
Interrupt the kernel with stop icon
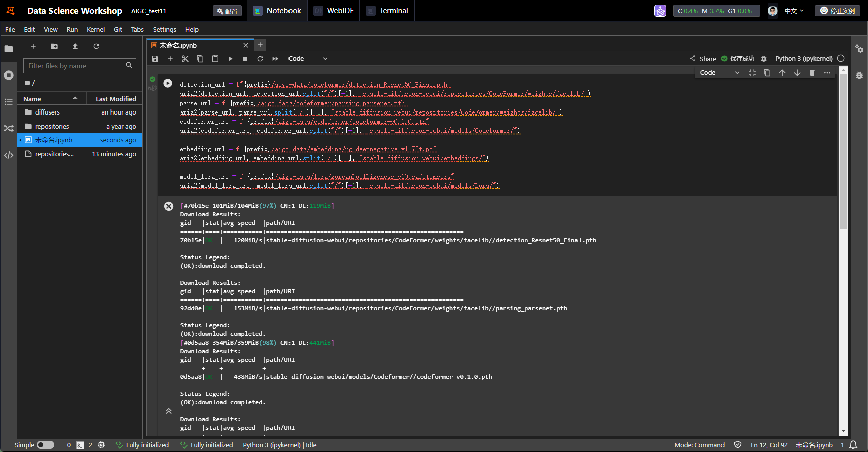coord(245,59)
